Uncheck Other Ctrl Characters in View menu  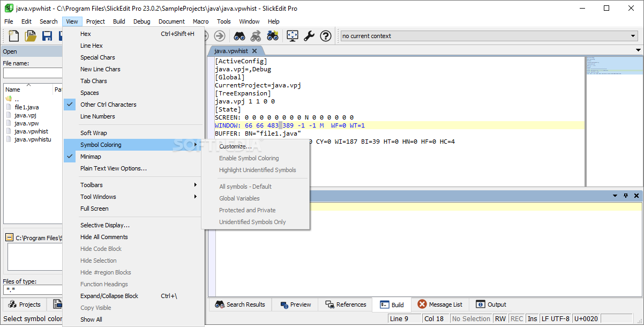(x=134, y=105)
